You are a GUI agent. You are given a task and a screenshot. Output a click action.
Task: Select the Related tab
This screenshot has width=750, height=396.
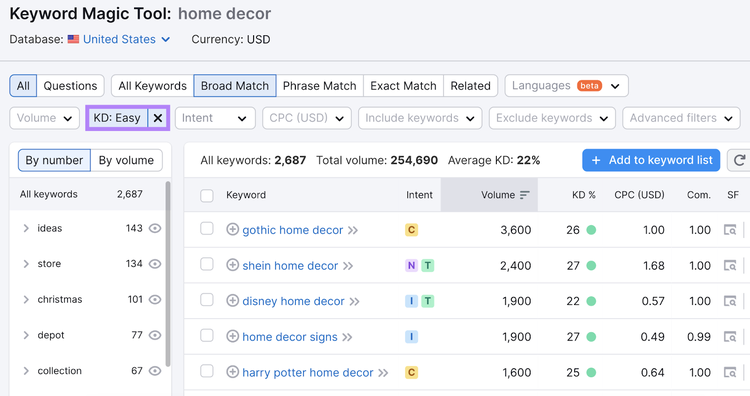point(471,86)
